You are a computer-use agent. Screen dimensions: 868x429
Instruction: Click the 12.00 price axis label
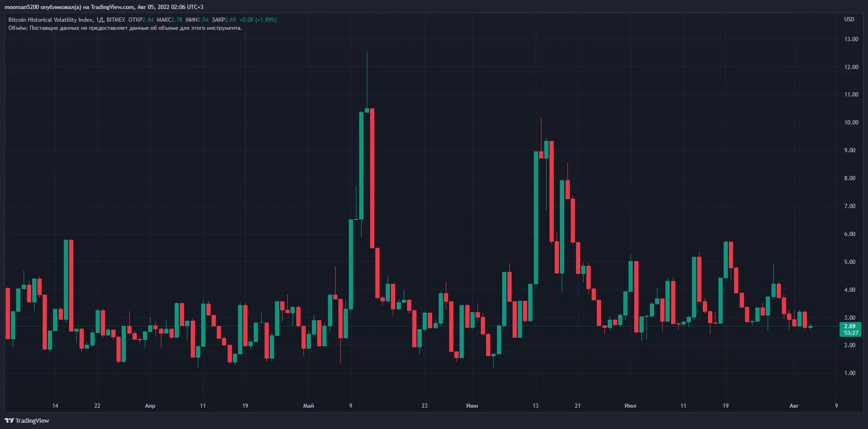tap(851, 67)
